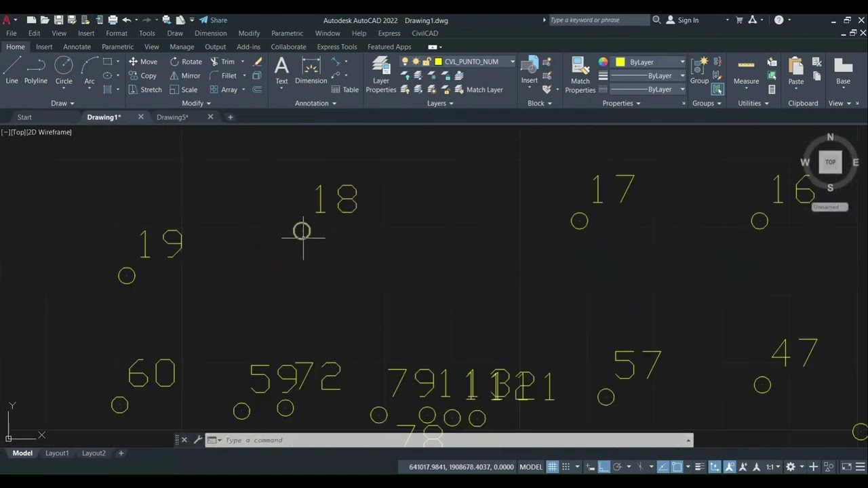868x488 pixels.
Task: Click the Undo arrow in quick access toolbar
Action: (x=126, y=20)
